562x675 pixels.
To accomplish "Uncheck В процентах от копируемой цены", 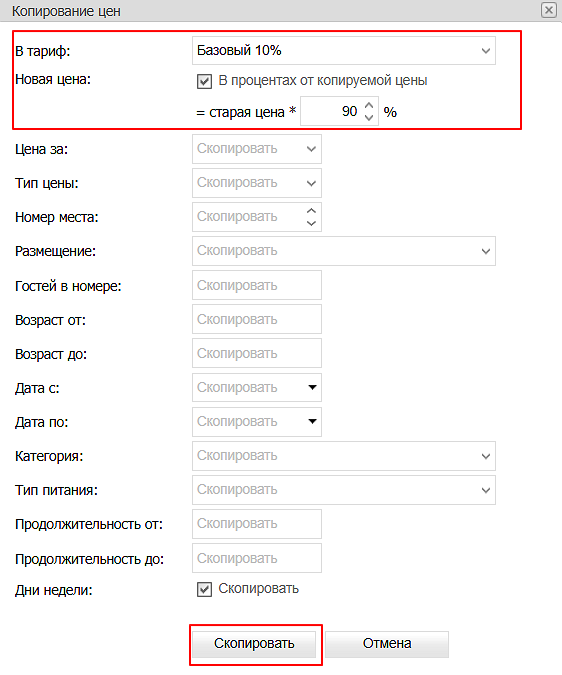I will click(x=204, y=81).
